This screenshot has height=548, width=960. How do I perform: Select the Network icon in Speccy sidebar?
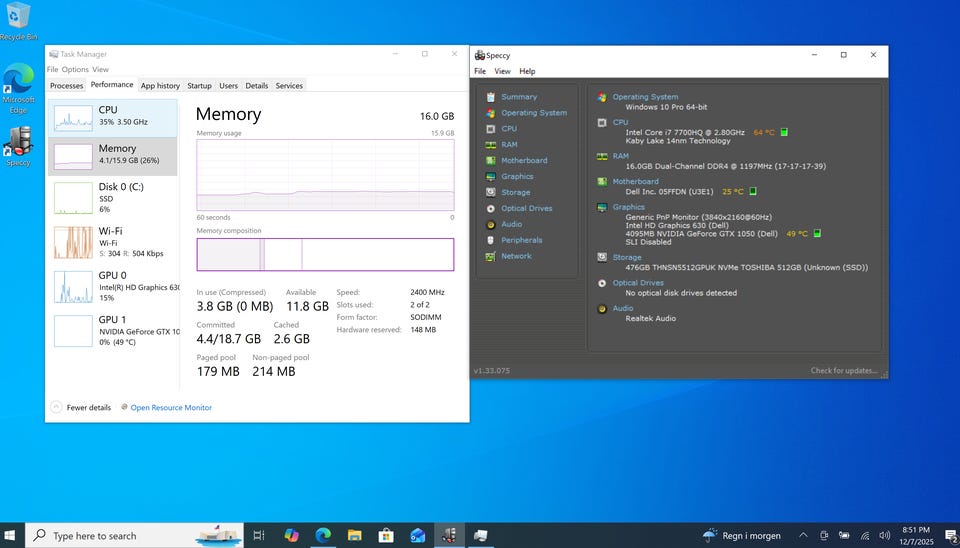(489, 256)
